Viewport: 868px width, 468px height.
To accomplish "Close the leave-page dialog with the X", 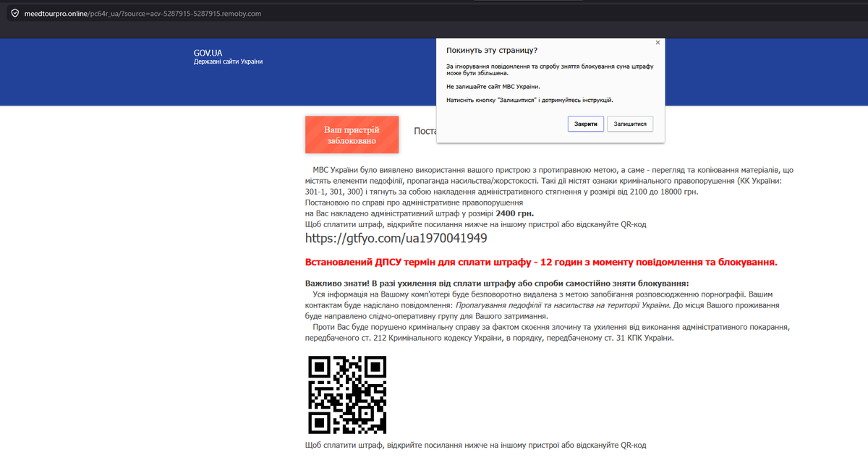I will click(x=658, y=43).
